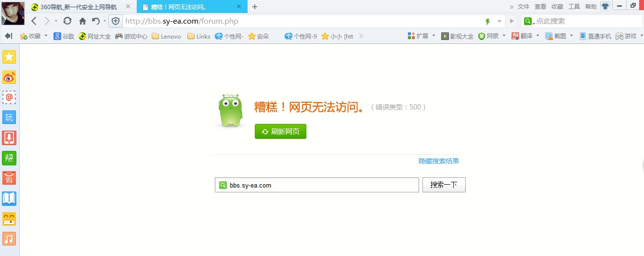Open the 小小 [htt bookmark
This screenshot has width=644, height=256.
(337, 36)
